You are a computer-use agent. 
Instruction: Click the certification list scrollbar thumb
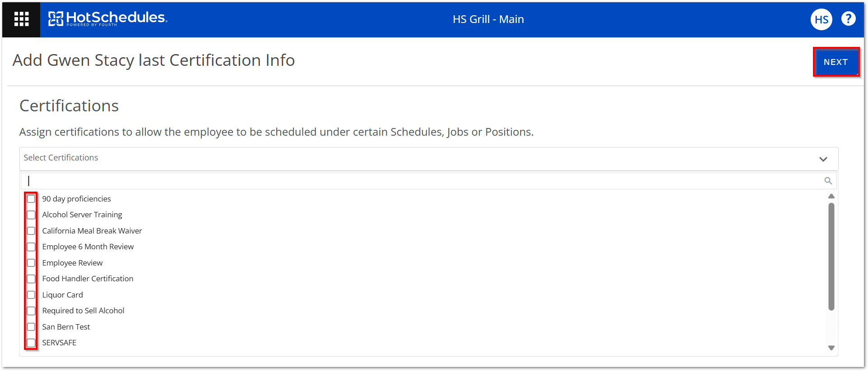point(831,256)
